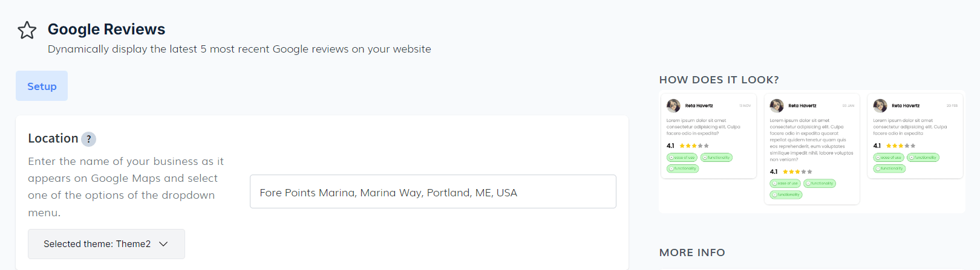980x270 pixels.
Task: Click the Location section heading text
Action: coord(53,138)
